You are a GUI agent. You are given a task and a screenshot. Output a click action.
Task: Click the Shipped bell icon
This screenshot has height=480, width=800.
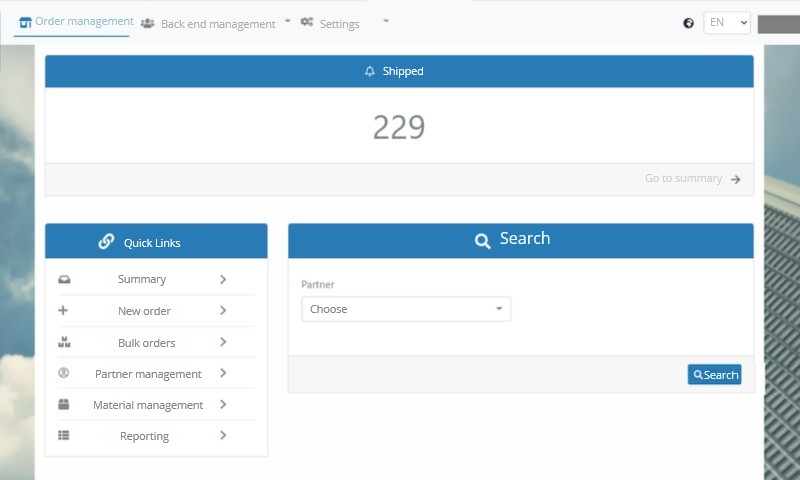(x=370, y=71)
